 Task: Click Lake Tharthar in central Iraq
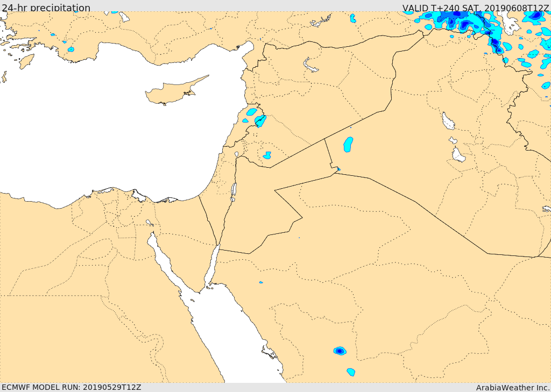[x=448, y=121]
